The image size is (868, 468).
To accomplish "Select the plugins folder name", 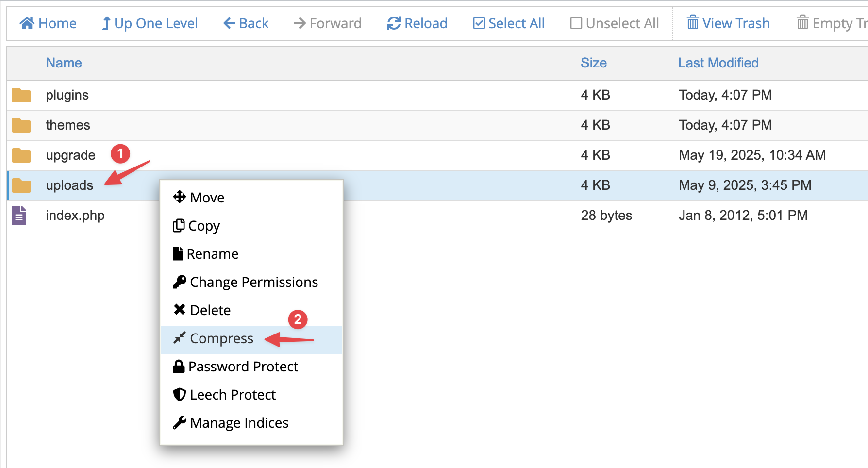I will click(x=67, y=95).
